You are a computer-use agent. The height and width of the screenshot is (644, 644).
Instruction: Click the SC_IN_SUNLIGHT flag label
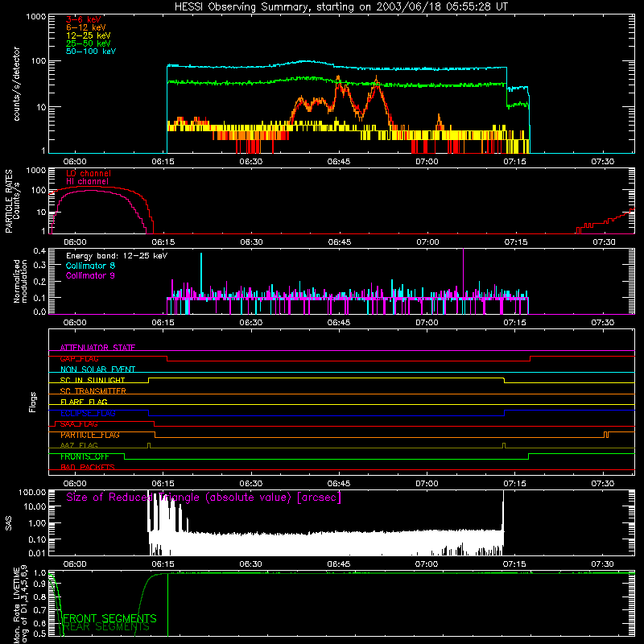(93, 380)
